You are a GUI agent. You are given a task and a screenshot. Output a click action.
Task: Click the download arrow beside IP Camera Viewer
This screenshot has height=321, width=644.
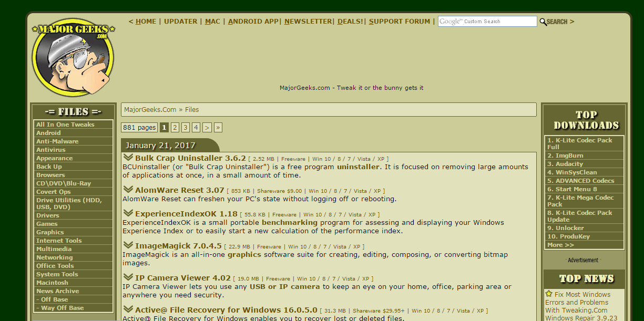coord(128,277)
